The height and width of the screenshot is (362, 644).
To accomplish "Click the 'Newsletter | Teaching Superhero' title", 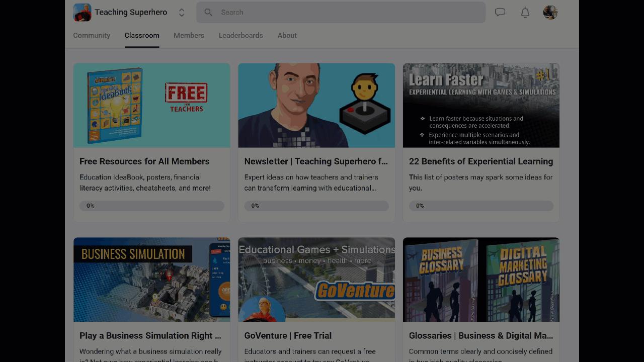I will click(316, 161).
